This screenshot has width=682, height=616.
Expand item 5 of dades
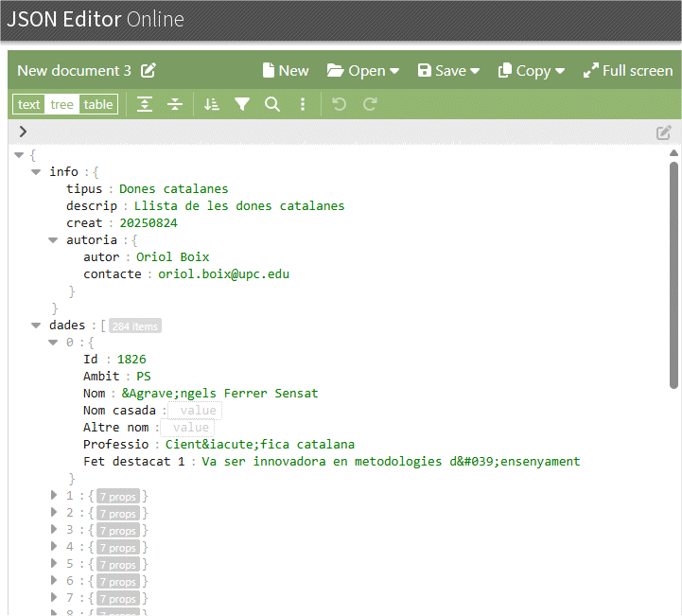coord(54,563)
